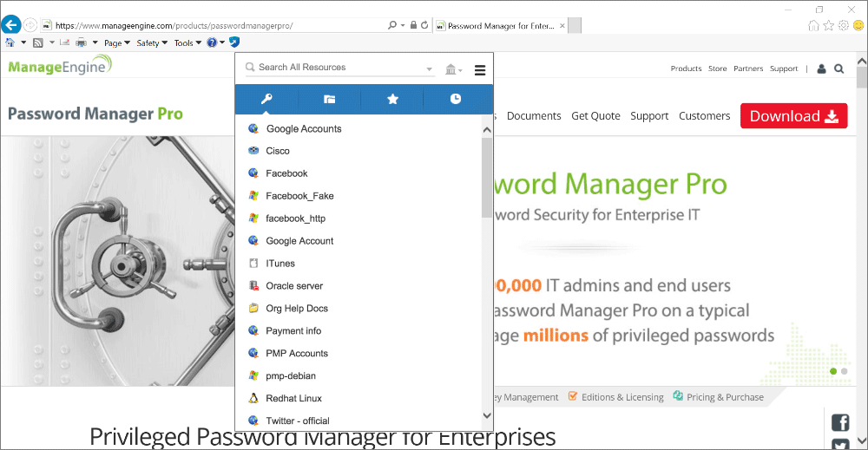Switch to the key icon passwords tab

click(266, 99)
